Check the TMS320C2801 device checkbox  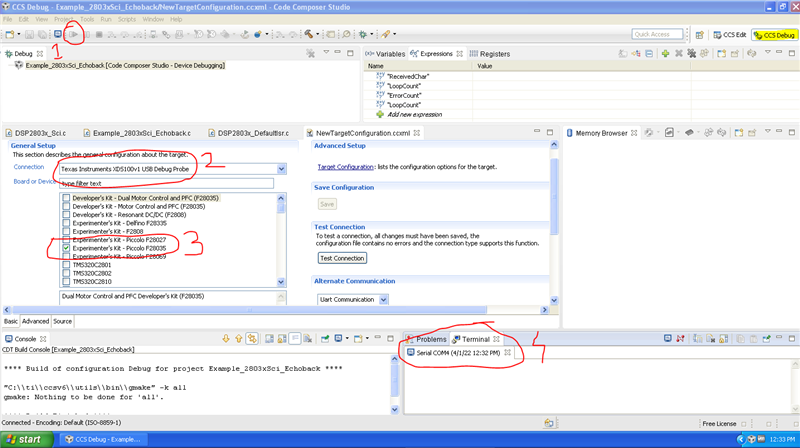(66, 265)
